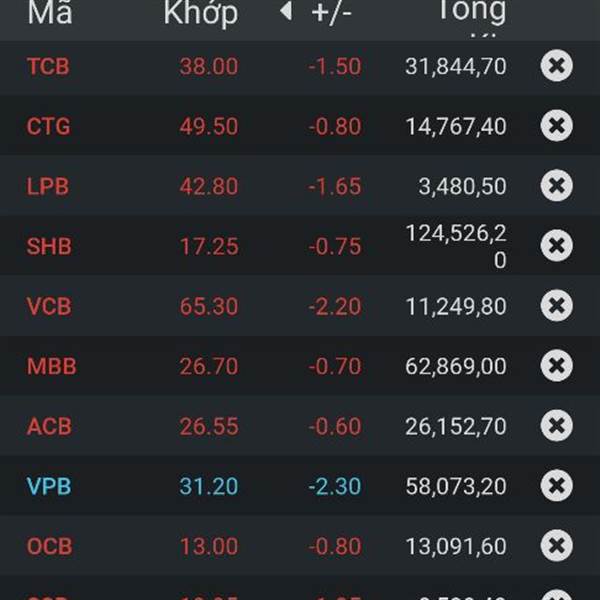Click the +/- change column header
Image resolution: width=600 pixels, height=600 pixels.
point(331,13)
